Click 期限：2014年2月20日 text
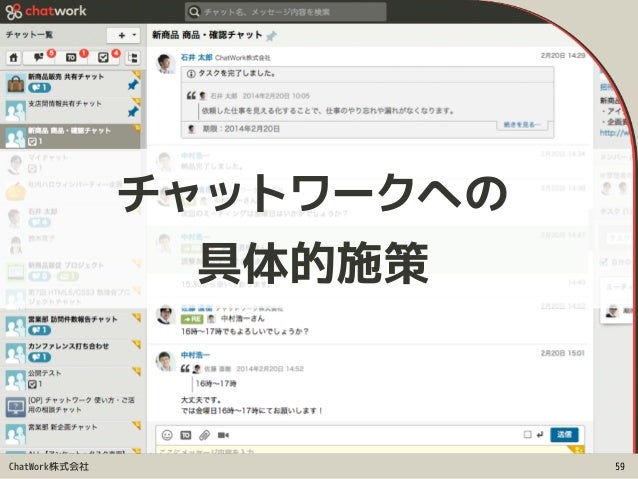638x479 pixels. point(241,129)
